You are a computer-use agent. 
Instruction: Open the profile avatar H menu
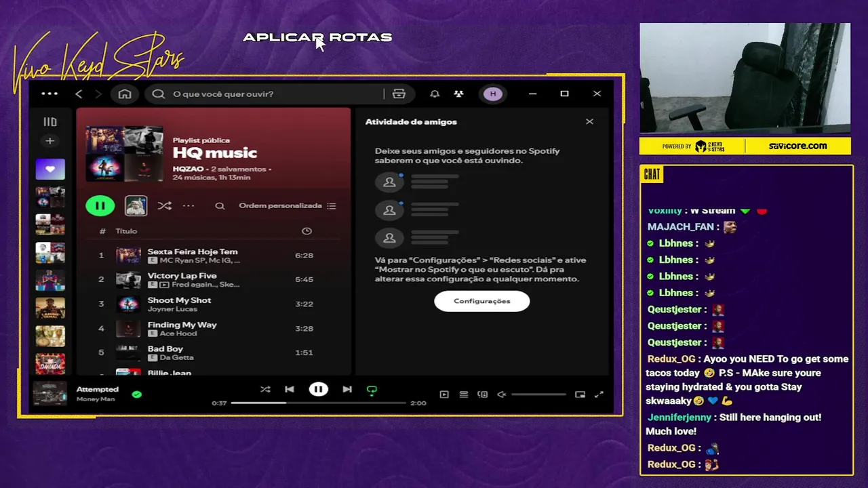493,94
